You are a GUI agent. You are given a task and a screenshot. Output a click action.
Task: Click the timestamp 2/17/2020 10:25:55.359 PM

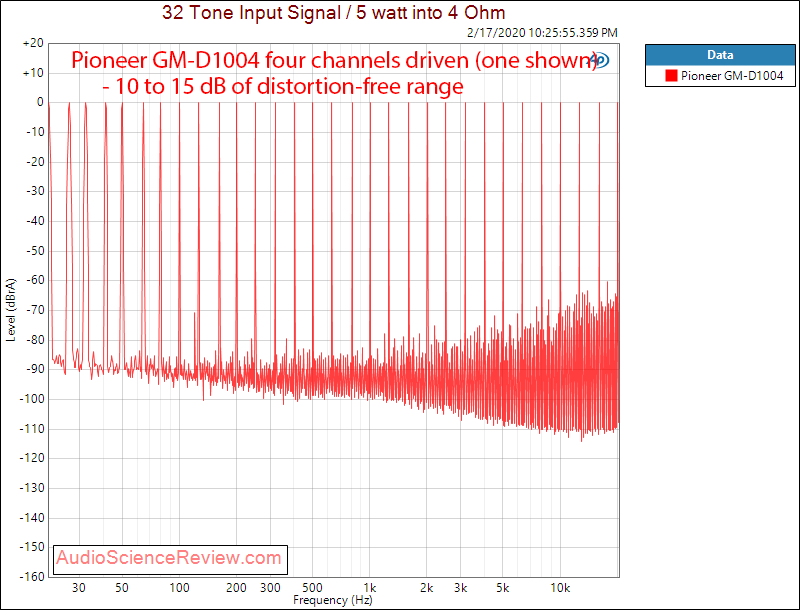(x=542, y=33)
